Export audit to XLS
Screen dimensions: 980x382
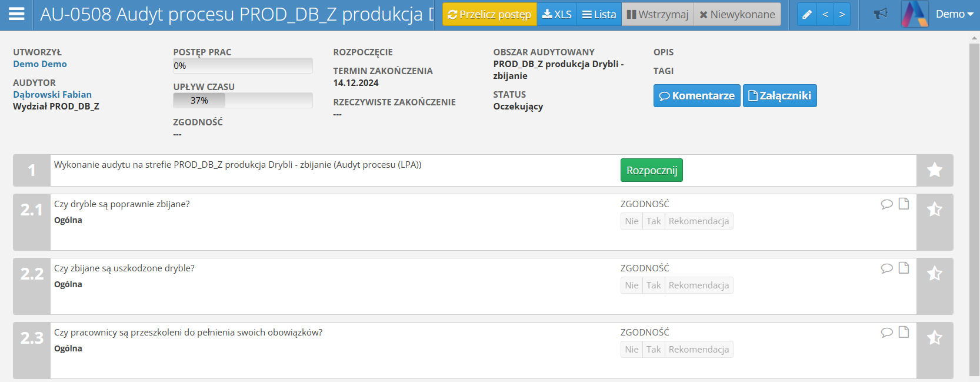tap(556, 15)
